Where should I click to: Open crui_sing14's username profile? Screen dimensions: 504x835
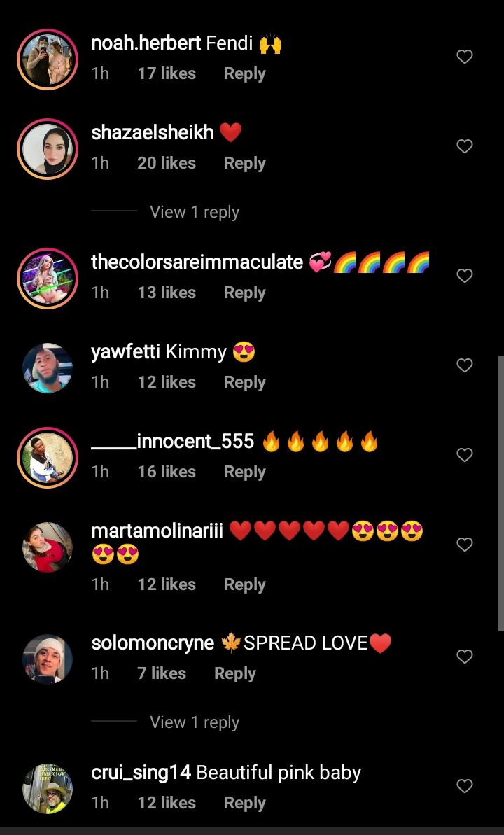pyautogui.click(x=141, y=772)
